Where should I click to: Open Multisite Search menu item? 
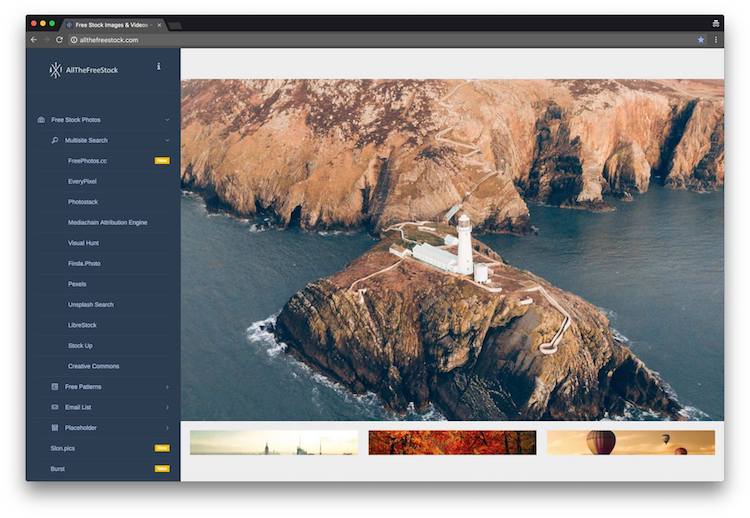coord(86,140)
